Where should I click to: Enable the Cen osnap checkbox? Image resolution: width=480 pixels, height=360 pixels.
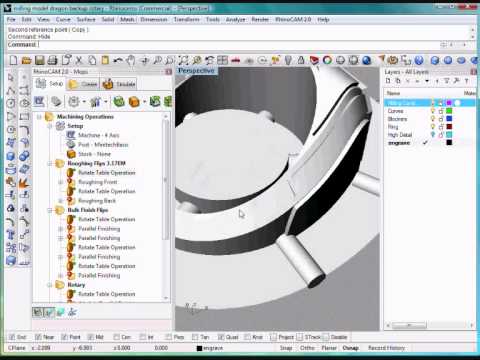pyautogui.click(x=116, y=337)
